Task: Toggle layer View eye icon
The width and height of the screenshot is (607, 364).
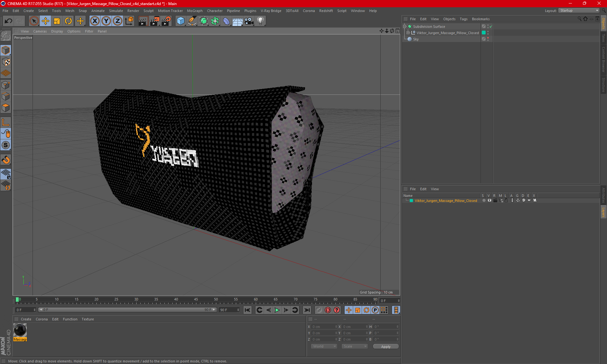Action: point(489,200)
